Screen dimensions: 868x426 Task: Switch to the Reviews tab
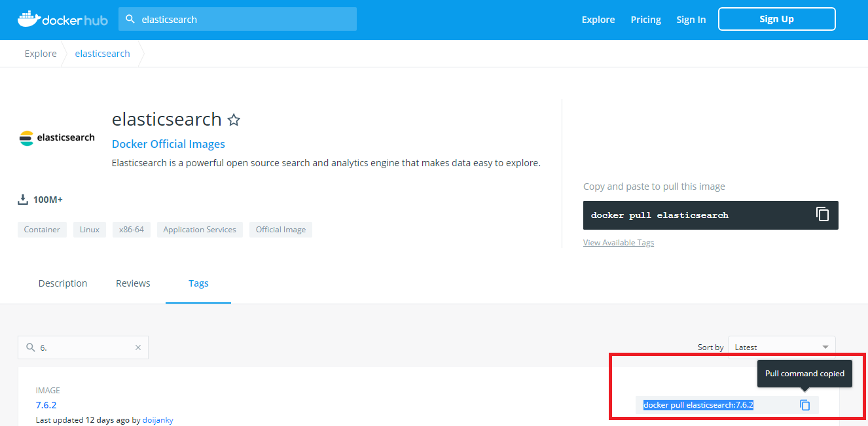(133, 283)
